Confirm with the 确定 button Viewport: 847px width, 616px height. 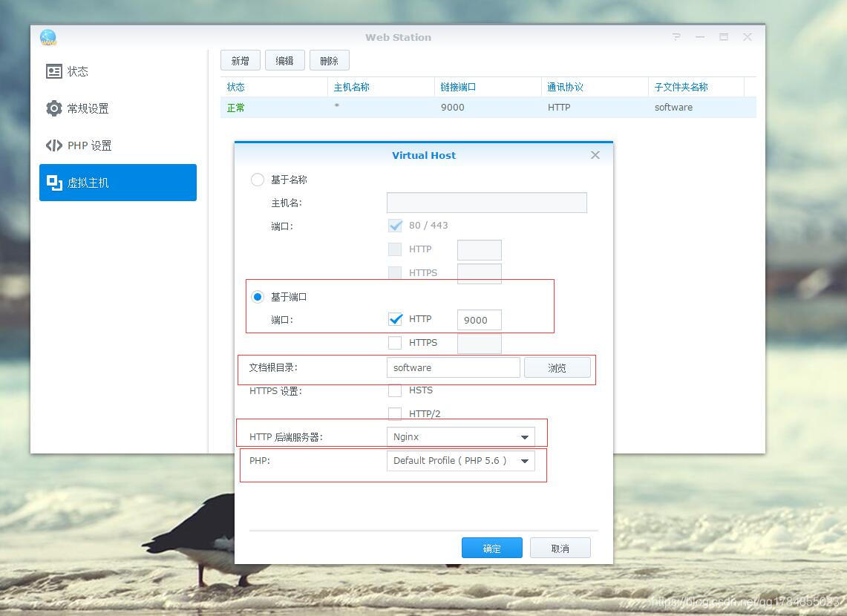point(491,548)
